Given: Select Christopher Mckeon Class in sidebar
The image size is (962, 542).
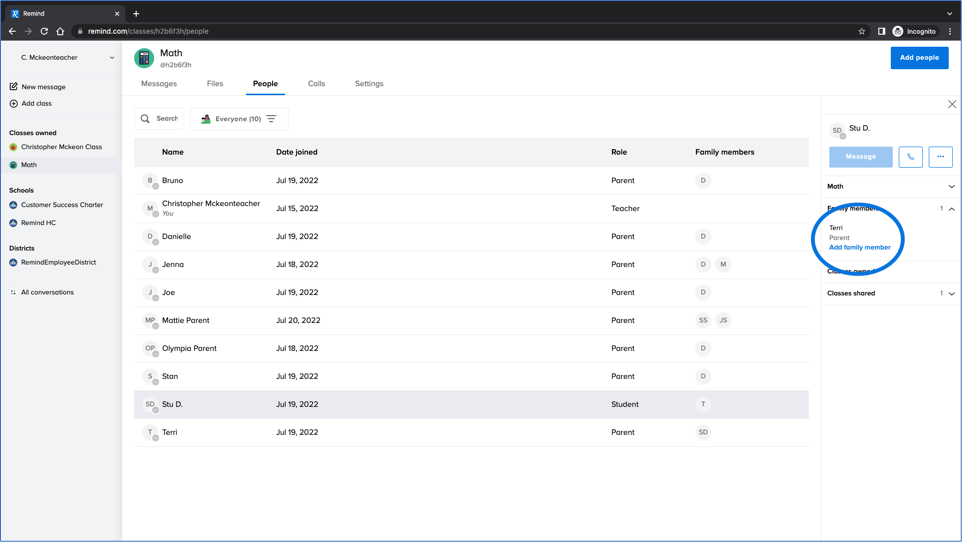Looking at the screenshot, I should click(x=61, y=147).
